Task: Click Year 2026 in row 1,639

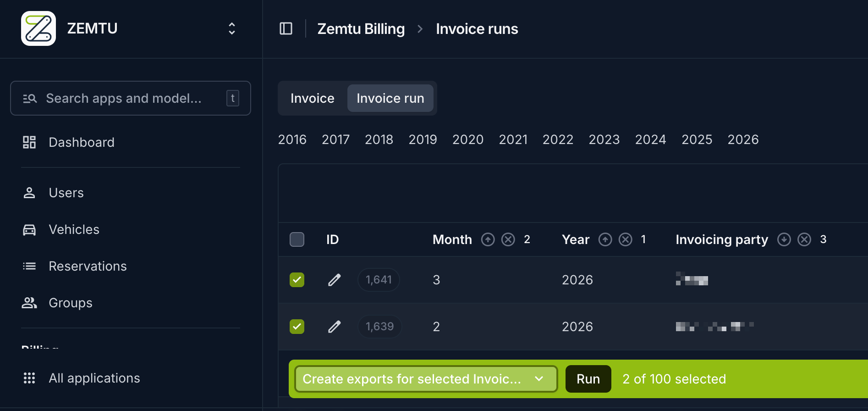Action: tap(577, 327)
